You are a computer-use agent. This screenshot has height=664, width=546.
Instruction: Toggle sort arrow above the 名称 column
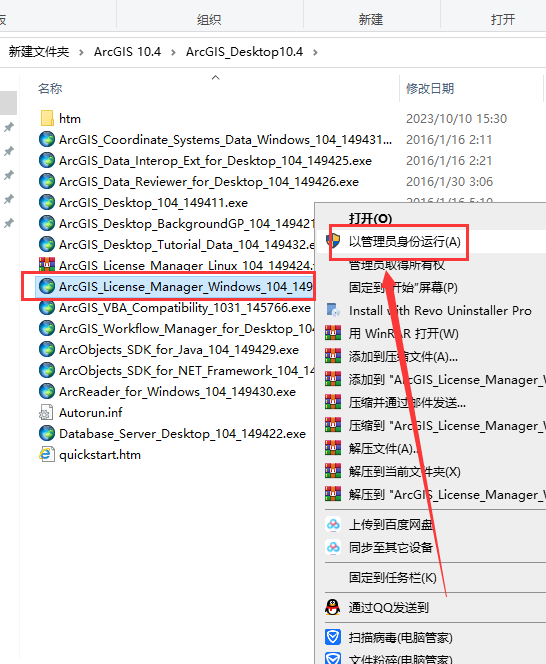pyautogui.click(x=216, y=77)
